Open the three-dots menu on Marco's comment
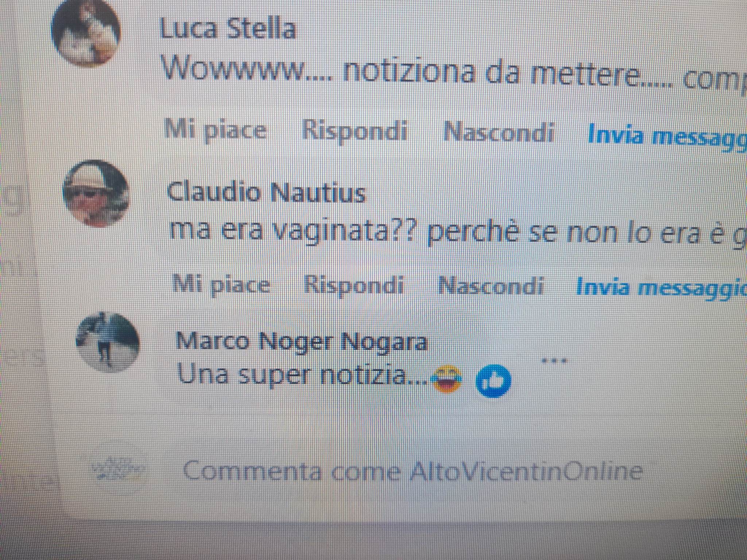The image size is (747, 560). click(x=554, y=361)
